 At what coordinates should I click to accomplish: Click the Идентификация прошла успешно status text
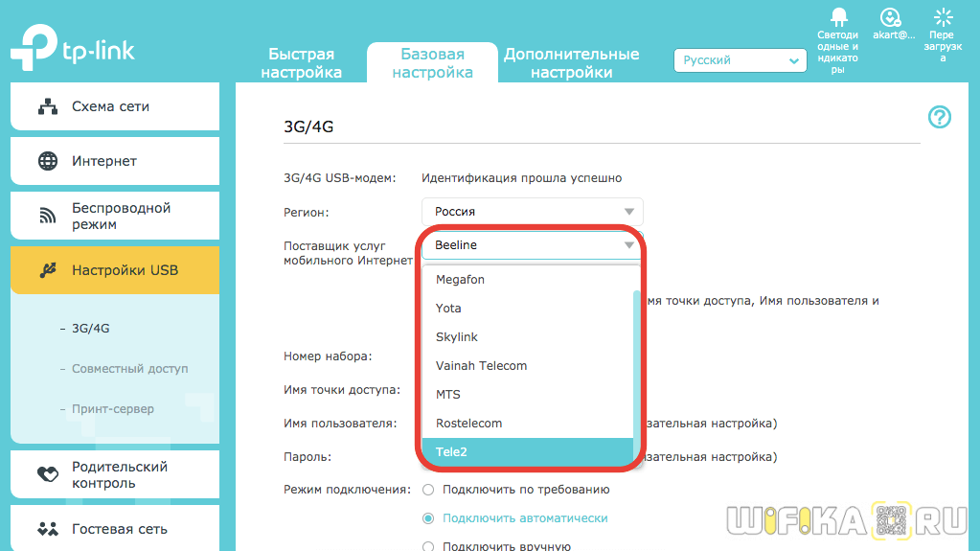(x=521, y=178)
